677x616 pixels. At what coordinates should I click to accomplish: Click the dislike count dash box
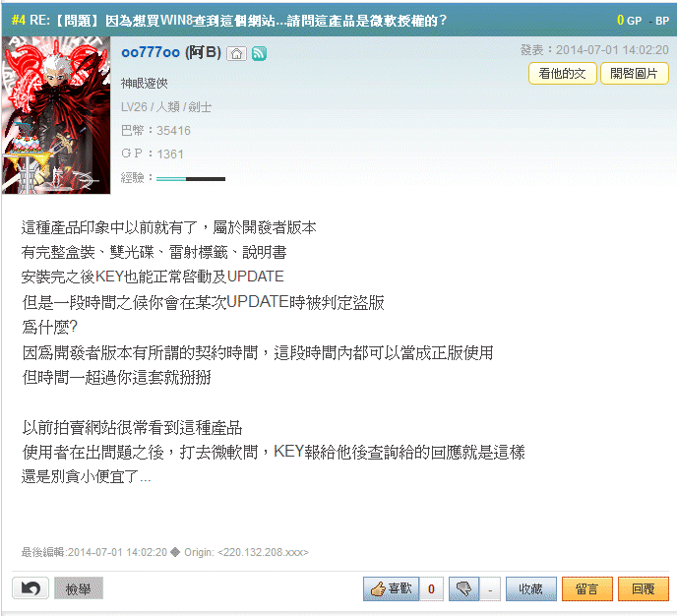(x=490, y=588)
